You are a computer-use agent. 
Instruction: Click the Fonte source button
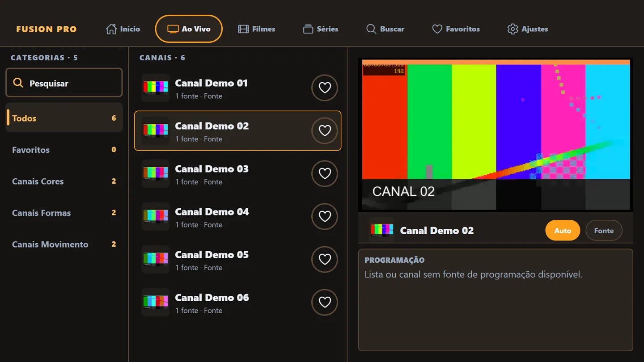604,231
